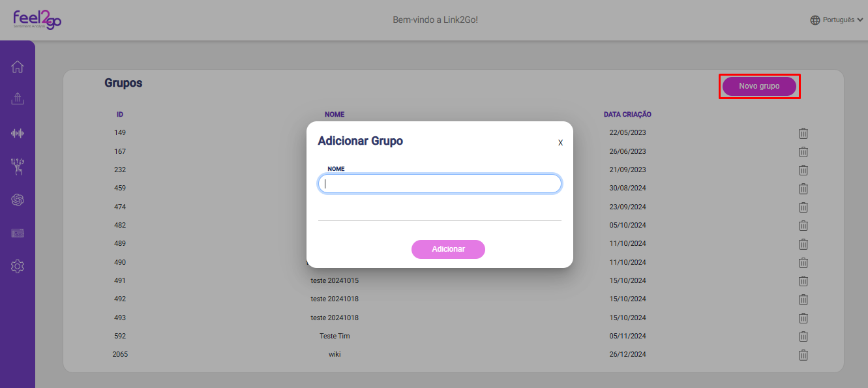Click the date 30/08/2024
Screen dimensions: 868x388
(x=627, y=188)
